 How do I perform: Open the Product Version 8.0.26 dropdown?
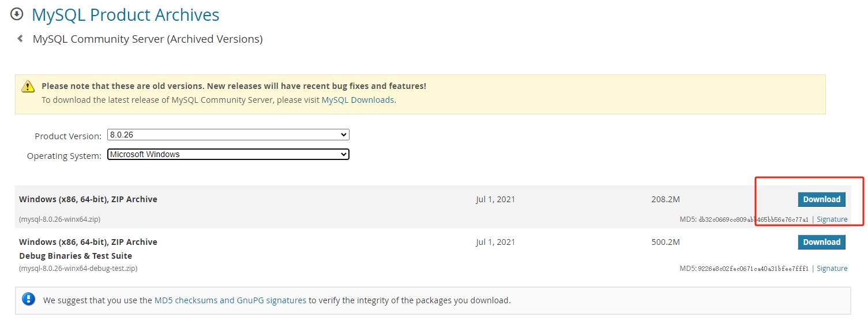tap(228, 135)
